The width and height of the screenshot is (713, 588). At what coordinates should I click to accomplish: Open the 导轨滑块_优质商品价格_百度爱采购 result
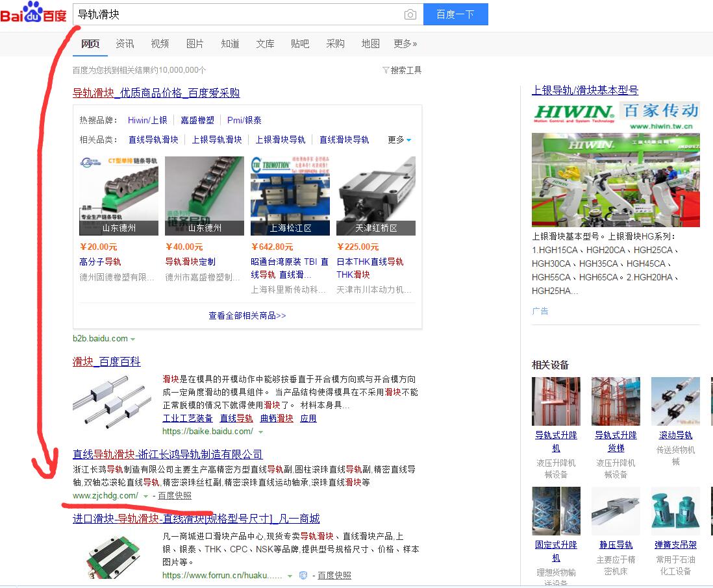[156, 93]
